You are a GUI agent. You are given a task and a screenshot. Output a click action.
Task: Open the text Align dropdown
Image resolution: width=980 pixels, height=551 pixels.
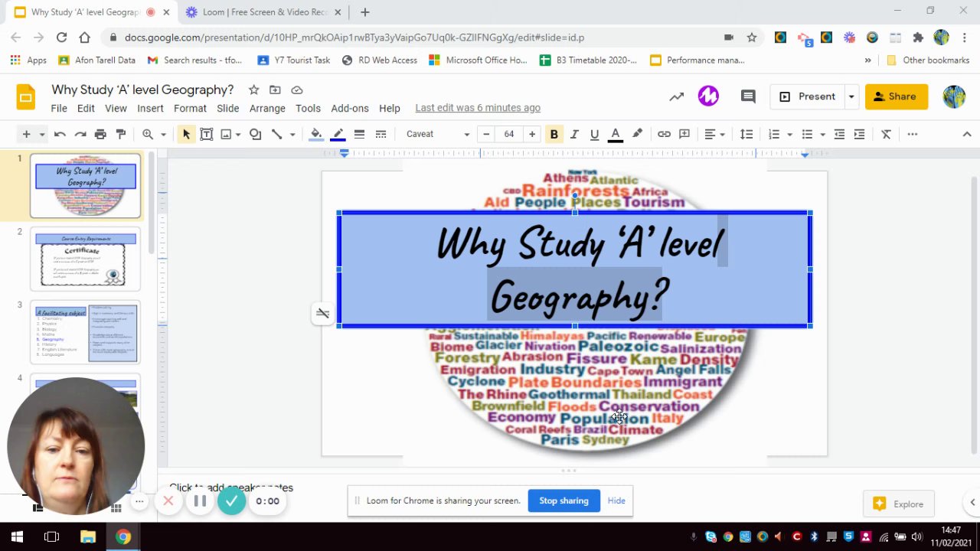(x=714, y=134)
